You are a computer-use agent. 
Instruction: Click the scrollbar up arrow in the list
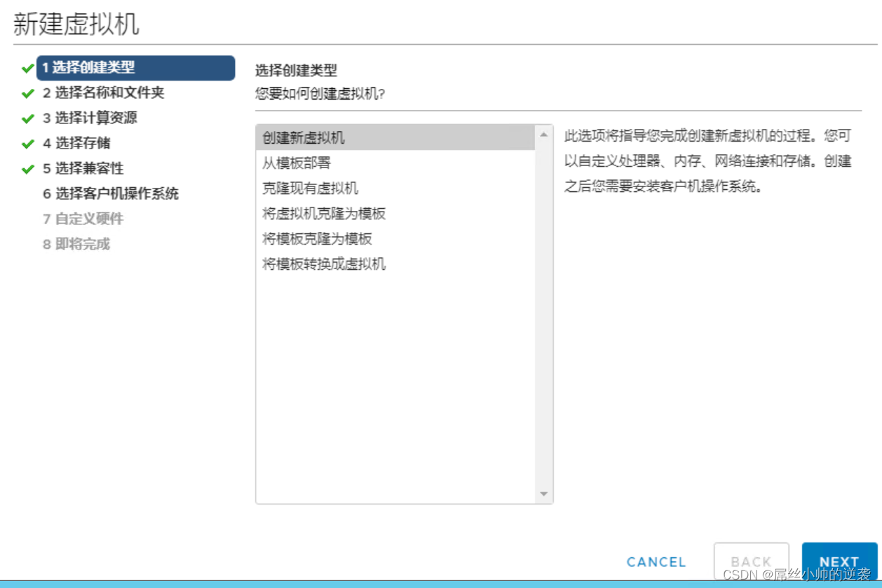click(545, 134)
